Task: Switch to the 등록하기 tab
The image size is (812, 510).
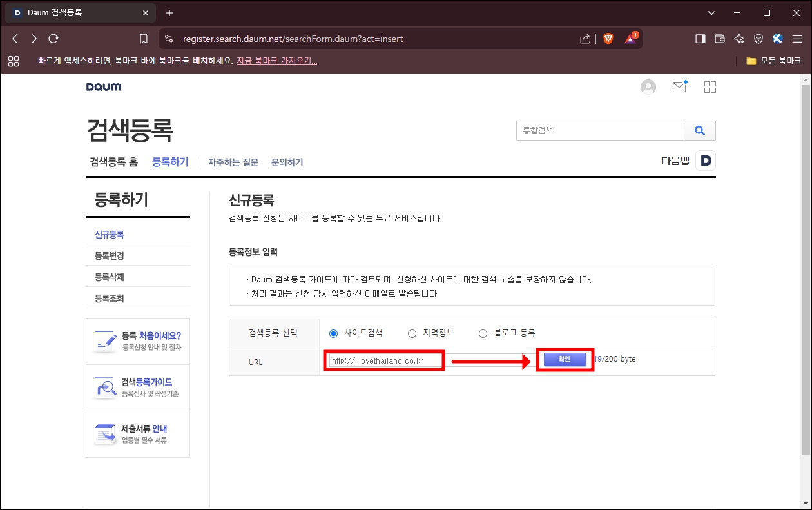Action: coord(170,162)
